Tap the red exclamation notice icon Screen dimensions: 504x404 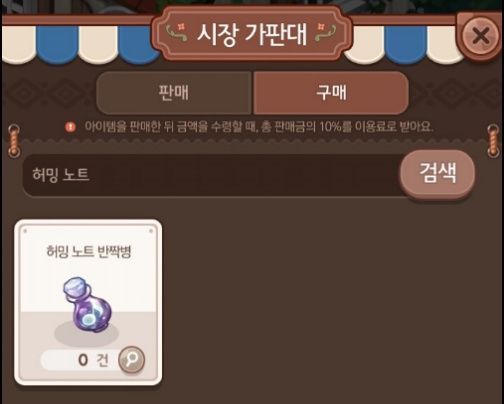point(70,127)
